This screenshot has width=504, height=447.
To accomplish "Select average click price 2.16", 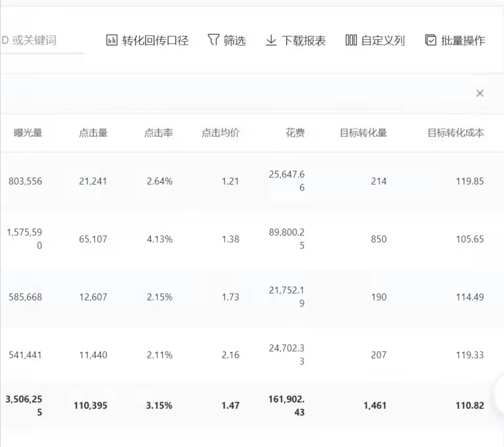I will coord(230,355).
